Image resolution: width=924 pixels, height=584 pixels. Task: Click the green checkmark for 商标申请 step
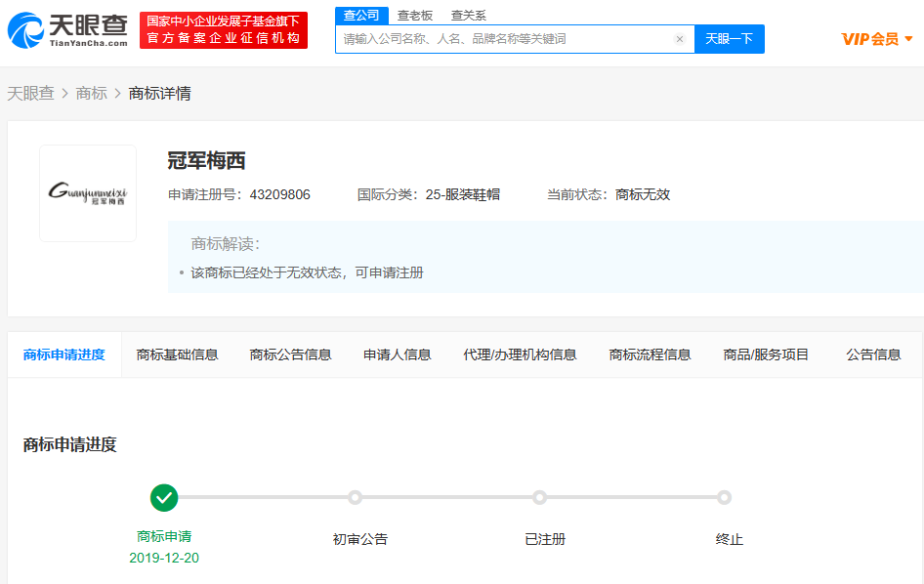coord(164,498)
